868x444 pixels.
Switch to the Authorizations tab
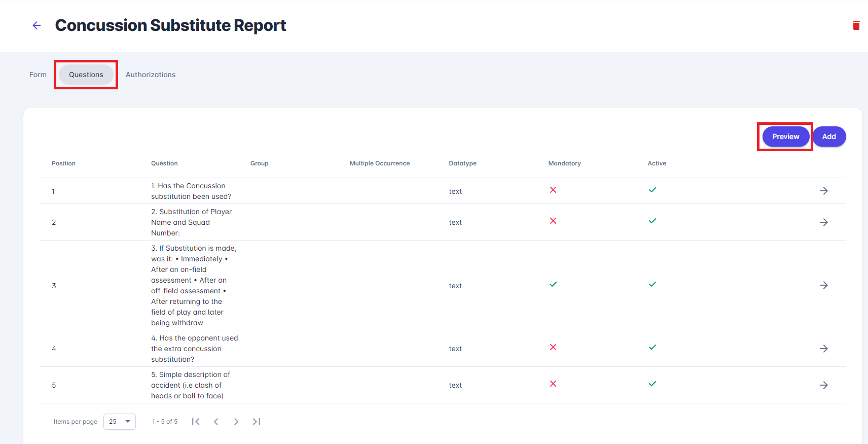coord(151,75)
